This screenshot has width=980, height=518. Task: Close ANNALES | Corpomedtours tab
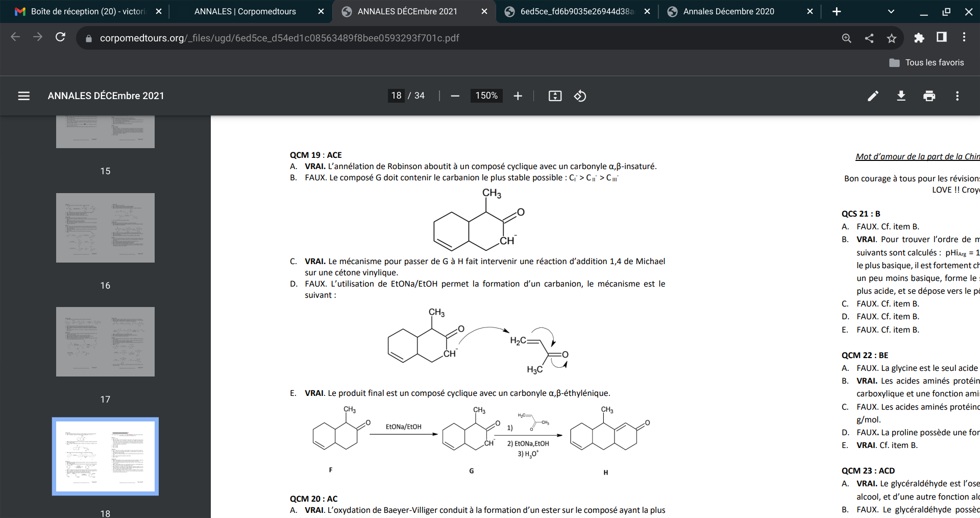pos(321,11)
